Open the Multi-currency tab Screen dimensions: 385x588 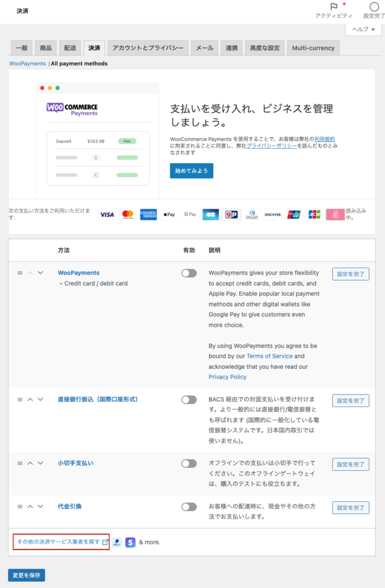(313, 48)
